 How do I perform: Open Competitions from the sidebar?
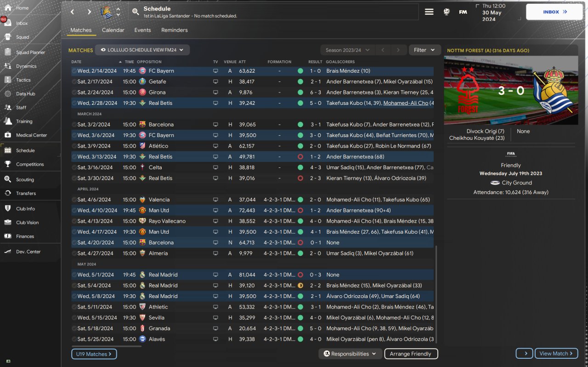[x=30, y=164]
